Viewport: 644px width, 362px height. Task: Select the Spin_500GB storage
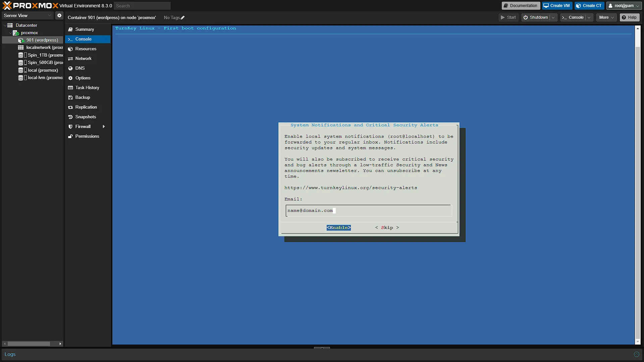(33, 62)
